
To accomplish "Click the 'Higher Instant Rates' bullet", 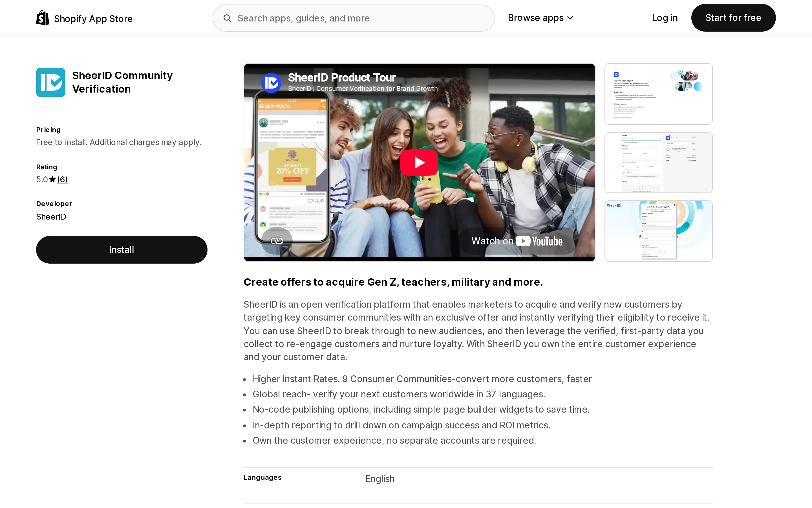I will pyautogui.click(x=422, y=379).
